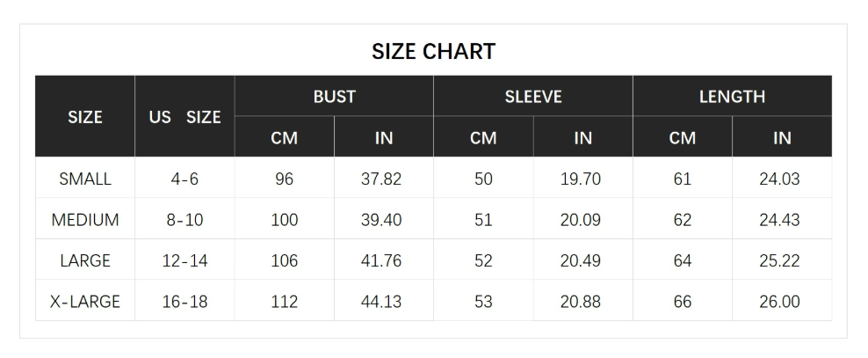Click the SLEEVE header cell
This screenshot has height=358, width=868.
(532, 97)
